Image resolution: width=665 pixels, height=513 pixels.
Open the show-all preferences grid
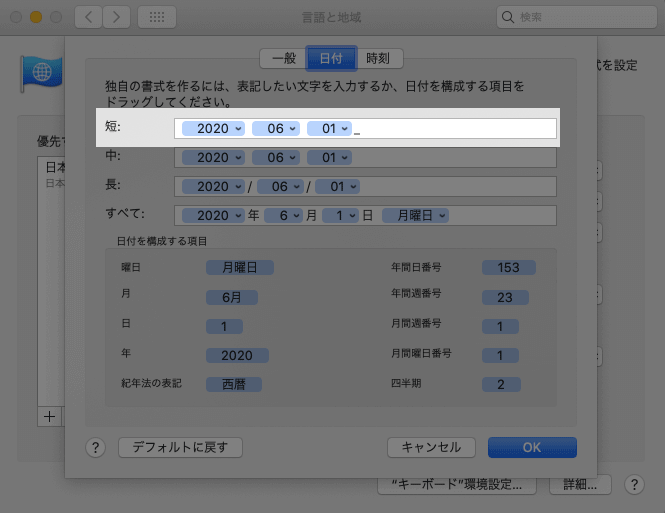click(157, 17)
